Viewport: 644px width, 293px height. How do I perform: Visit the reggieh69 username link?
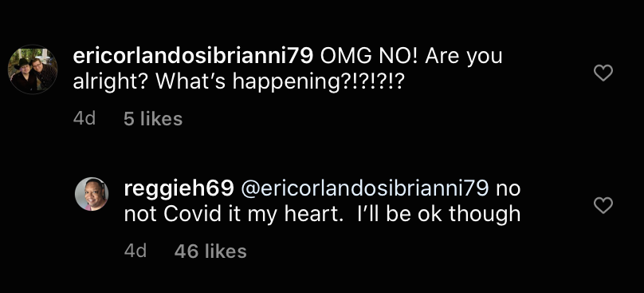tap(179, 188)
